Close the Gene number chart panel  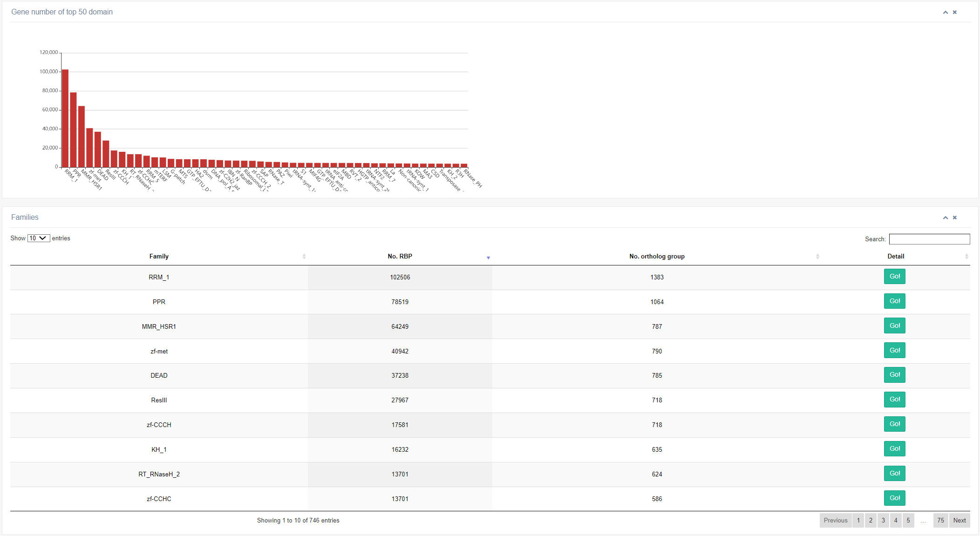(954, 13)
